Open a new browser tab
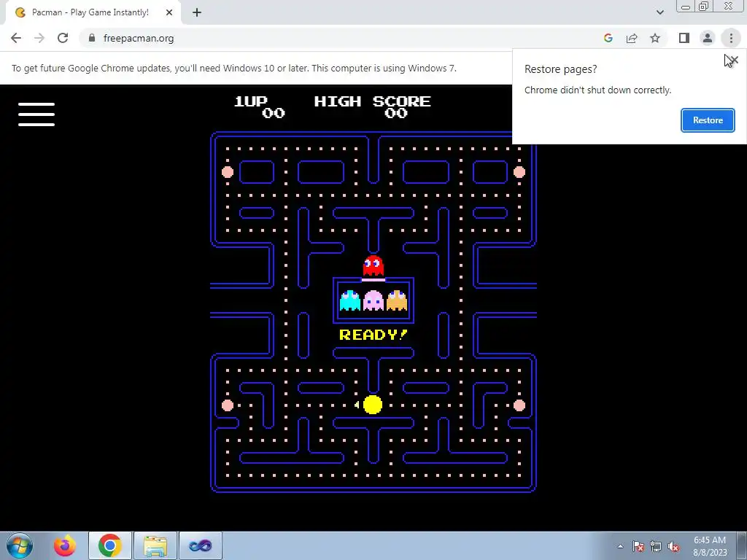Screen dimensions: 747x560 tap(197, 12)
